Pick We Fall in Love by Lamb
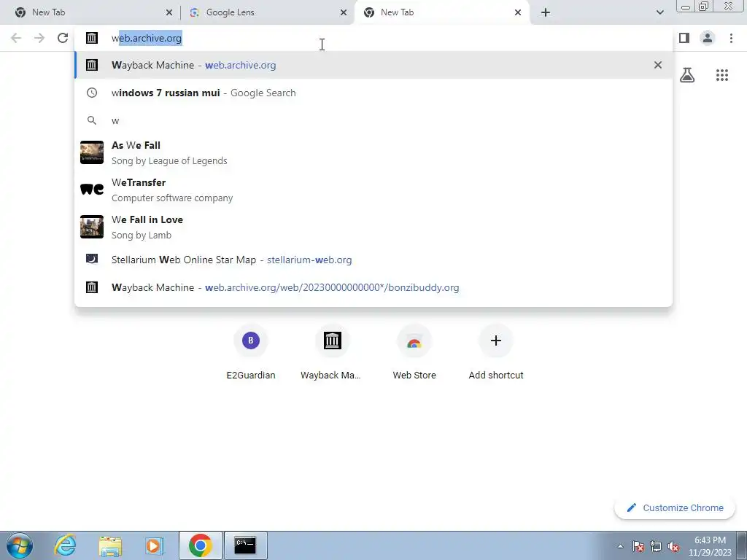The image size is (747, 560). (x=373, y=227)
